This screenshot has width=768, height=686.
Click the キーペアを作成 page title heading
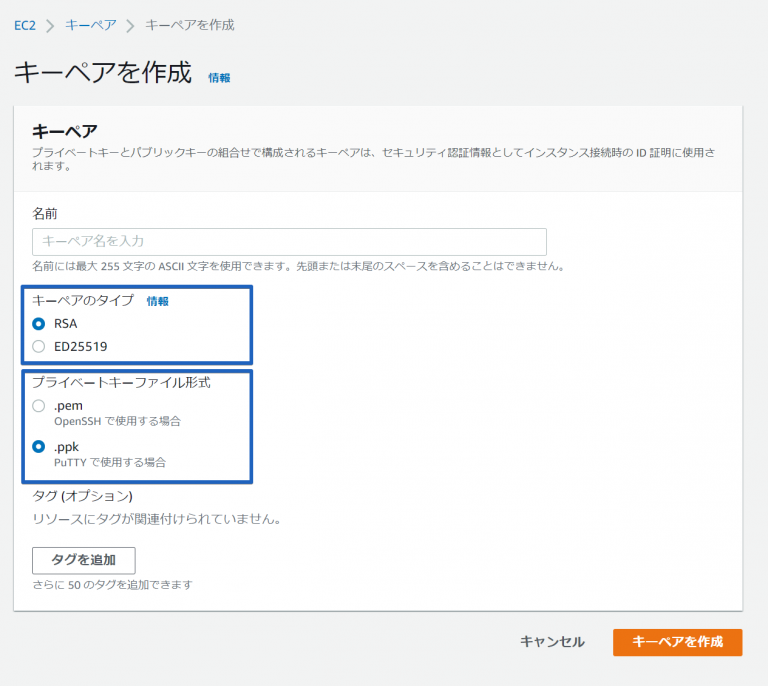pos(102,73)
